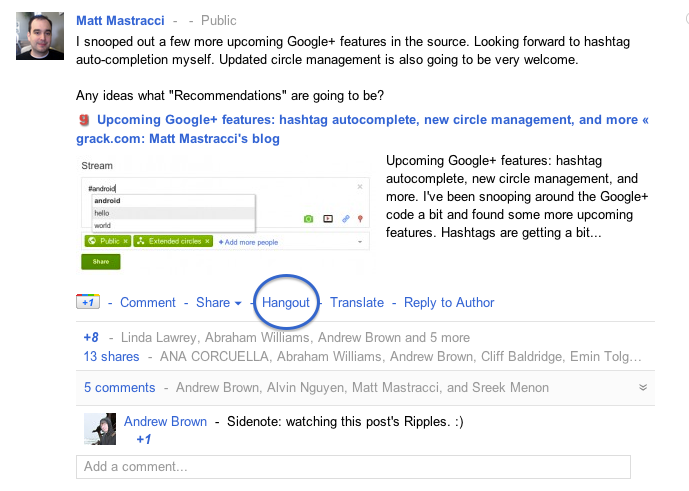Click the +1 count on Andrew's comment
The image size is (689, 491).
[x=144, y=439]
